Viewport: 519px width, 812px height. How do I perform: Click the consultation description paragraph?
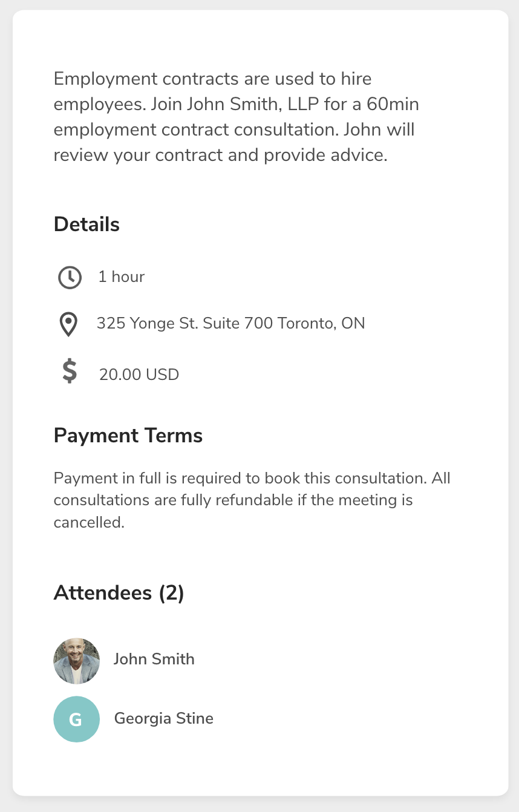pos(237,117)
